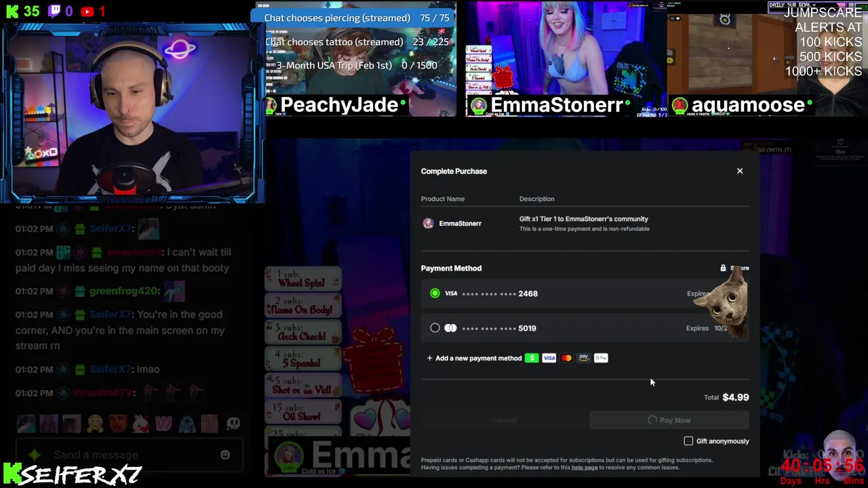The height and width of the screenshot is (488, 868).
Task: Click the '3-Month USA Trip' goal text
Action: click(334, 66)
